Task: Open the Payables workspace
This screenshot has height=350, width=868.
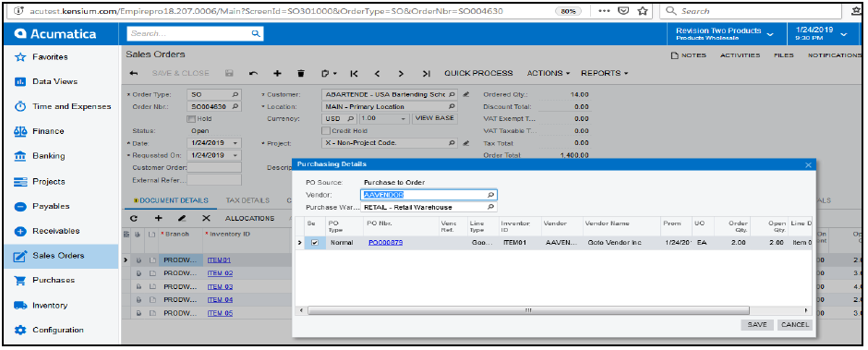Action: pyautogui.click(x=51, y=206)
